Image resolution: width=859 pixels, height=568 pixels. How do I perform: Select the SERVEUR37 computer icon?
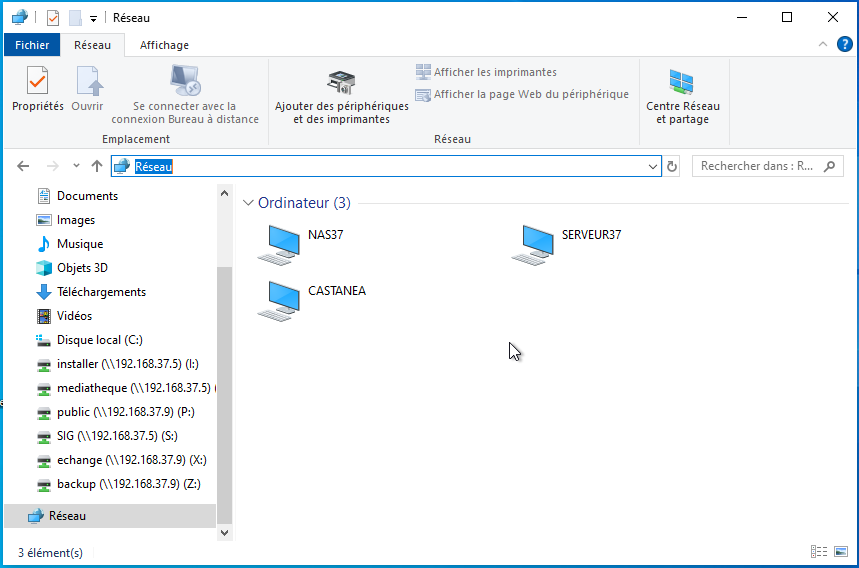pos(532,244)
